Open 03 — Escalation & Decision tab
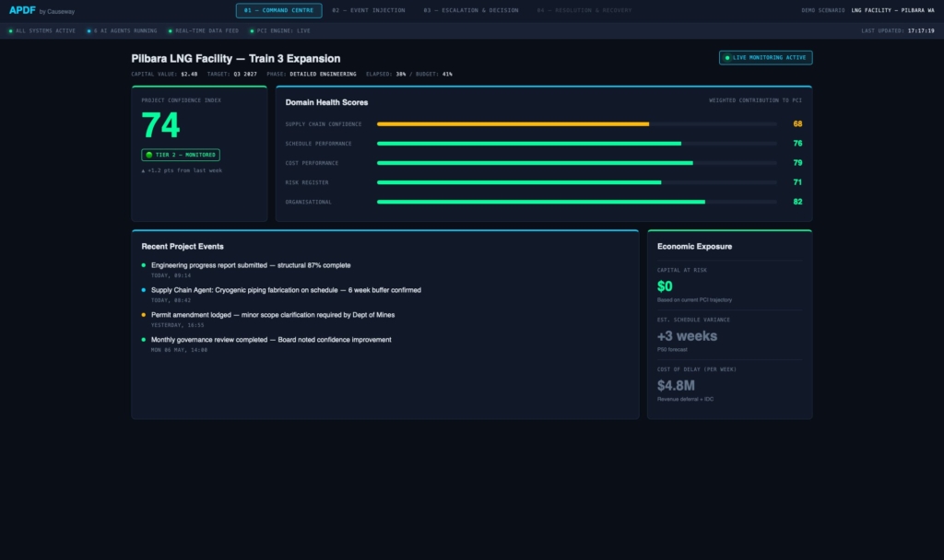This screenshot has width=944, height=560. (x=471, y=10)
